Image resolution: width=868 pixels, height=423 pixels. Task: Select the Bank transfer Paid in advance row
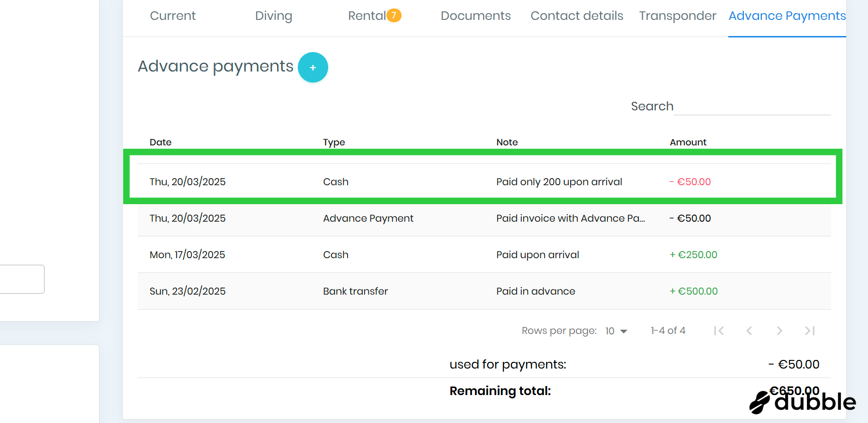pyautogui.click(x=483, y=291)
